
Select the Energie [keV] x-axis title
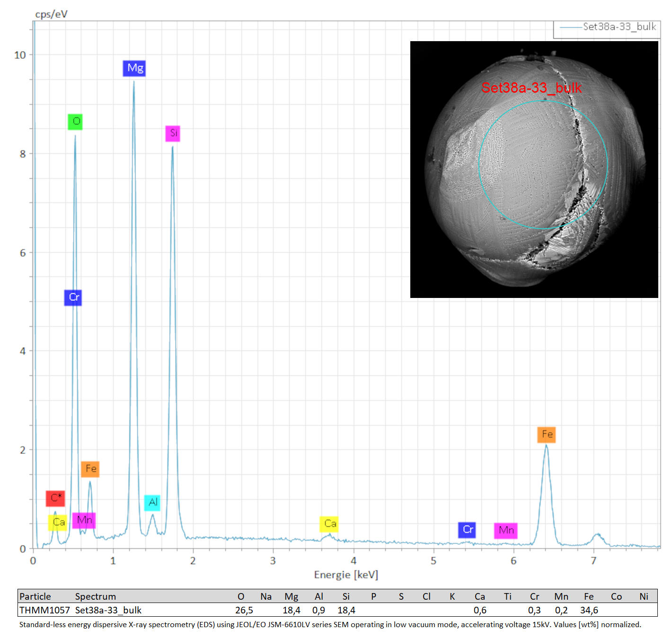(x=346, y=575)
